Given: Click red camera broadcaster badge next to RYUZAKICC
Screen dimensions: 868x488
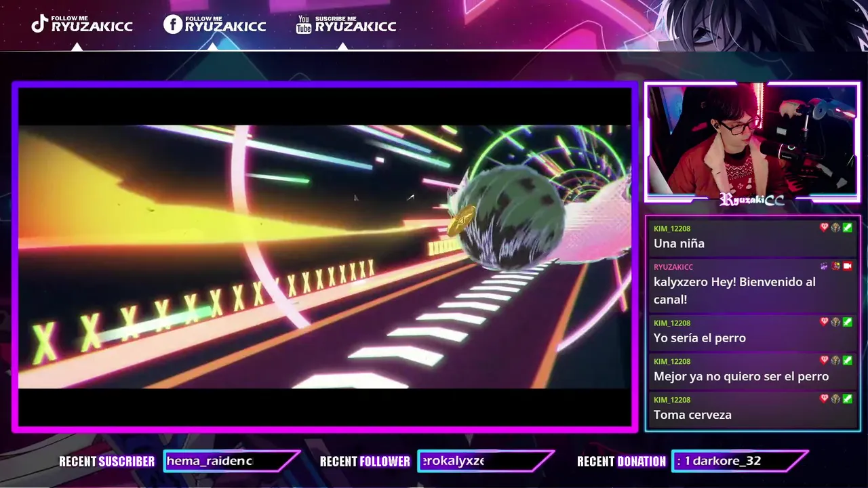Looking at the screenshot, I should pyautogui.click(x=847, y=266).
